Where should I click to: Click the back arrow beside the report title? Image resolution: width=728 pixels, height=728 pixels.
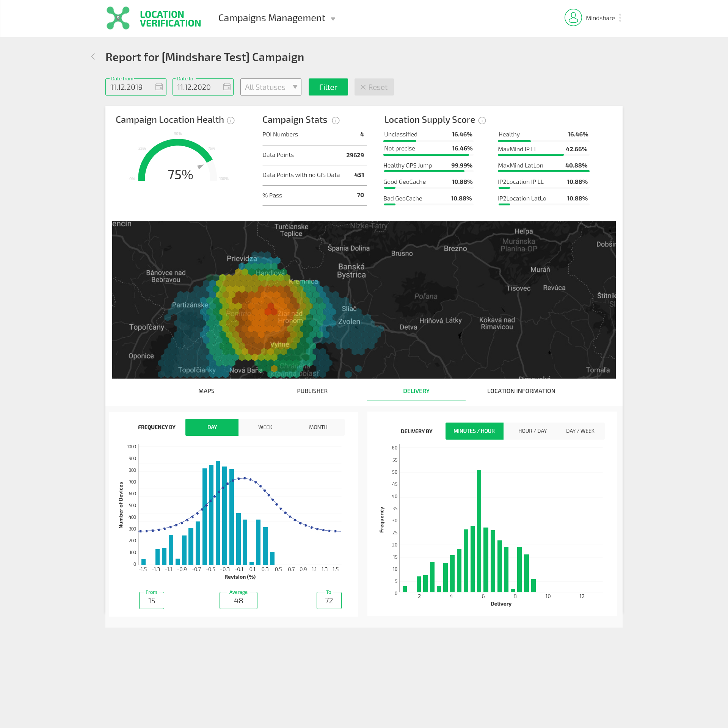click(x=93, y=56)
